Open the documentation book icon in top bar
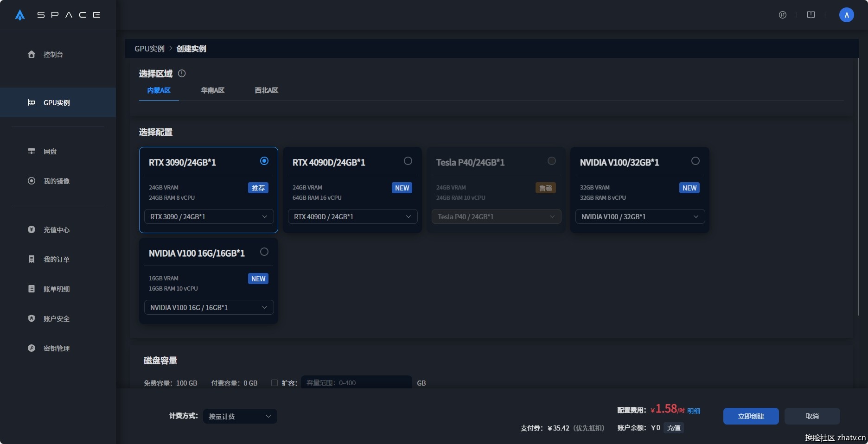This screenshot has height=444, width=868. click(811, 15)
